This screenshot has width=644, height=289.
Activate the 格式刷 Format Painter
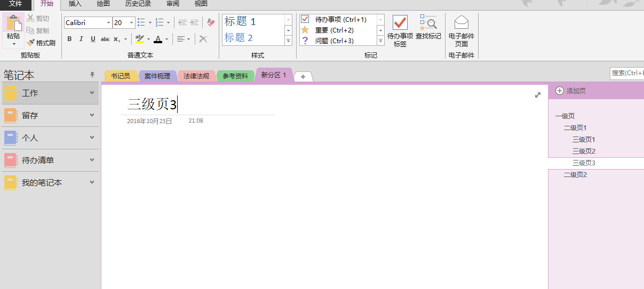[x=41, y=43]
